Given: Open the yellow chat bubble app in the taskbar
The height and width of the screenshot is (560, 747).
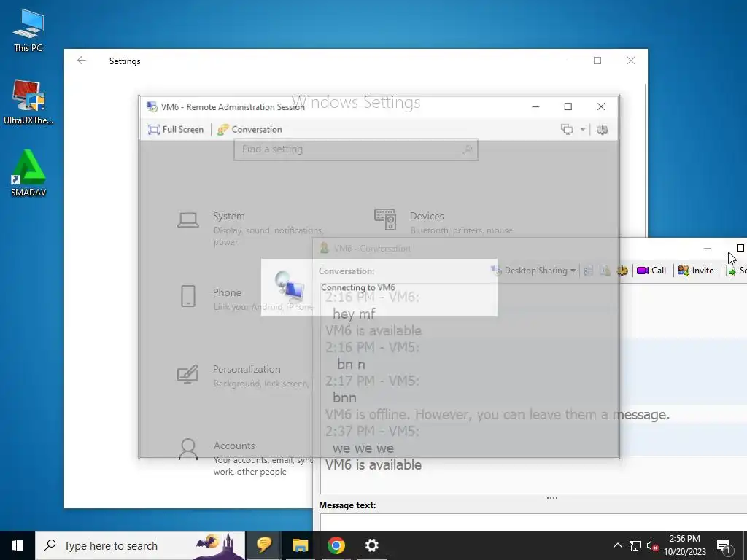Looking at the screenshot, I should [264, 545].
